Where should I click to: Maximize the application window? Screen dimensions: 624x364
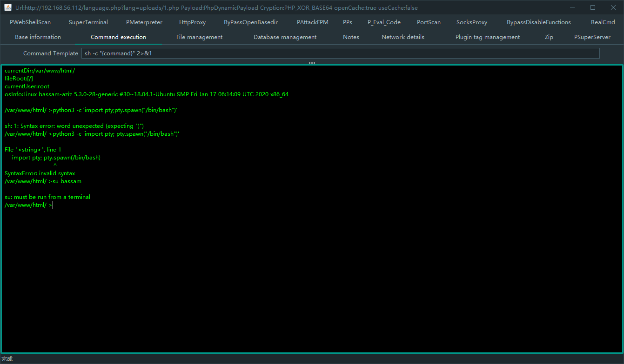coord(593,7)
